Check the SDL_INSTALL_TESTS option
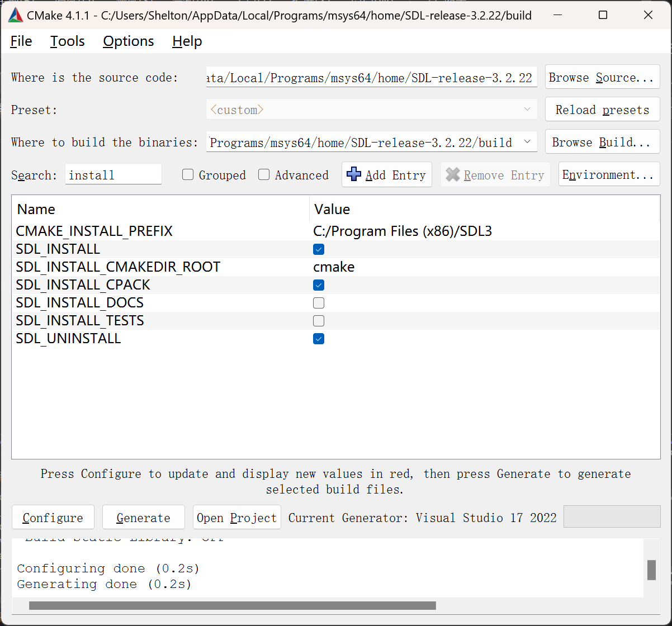Screen dimensions: 672x626 pos(319,321)
